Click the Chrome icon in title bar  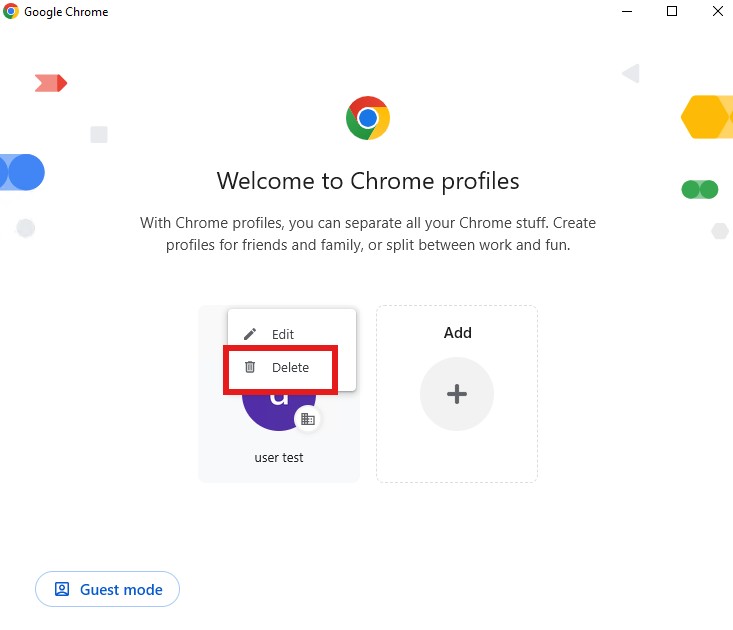[x=11, y=11]
